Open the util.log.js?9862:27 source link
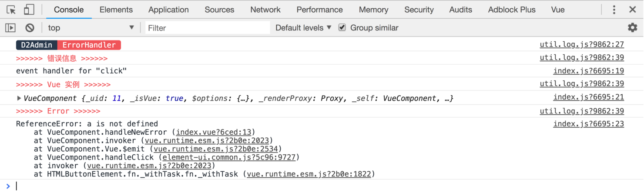This screenshot has width=644, height=193. [x=582, y=44]
